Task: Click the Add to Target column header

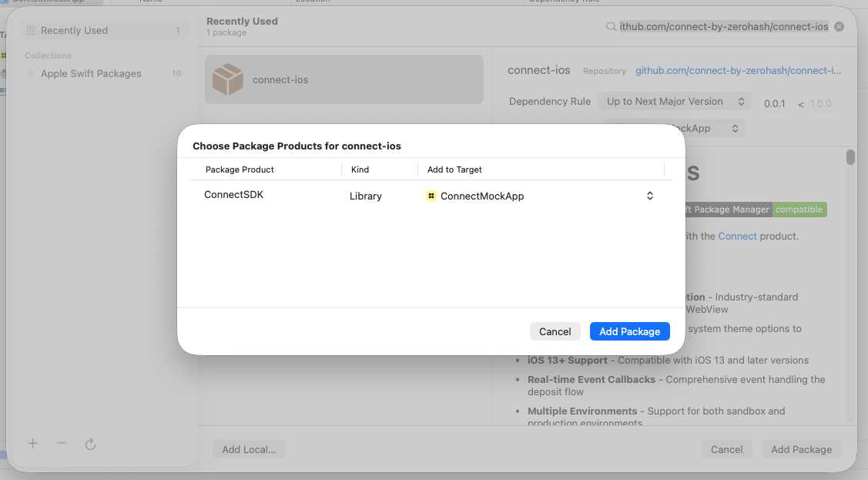Action: coord(454,170)
